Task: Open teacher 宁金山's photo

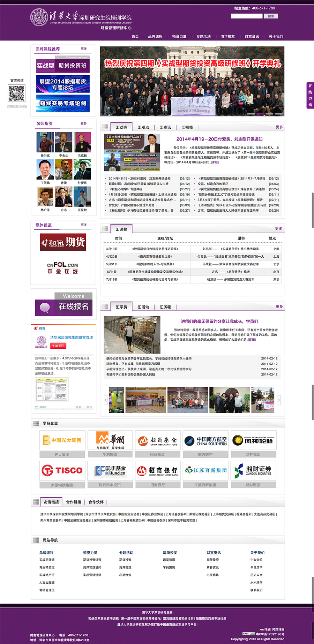Action: pos(63,142)
